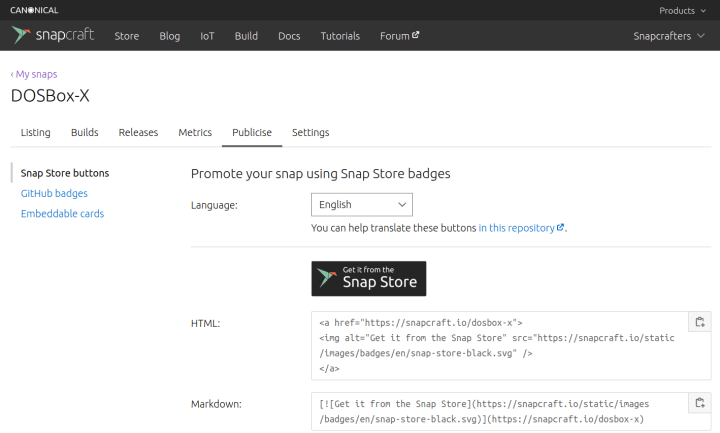Open the Language dropdown set to English
This screenshot has width=720, height=433.
click(362, 205)
